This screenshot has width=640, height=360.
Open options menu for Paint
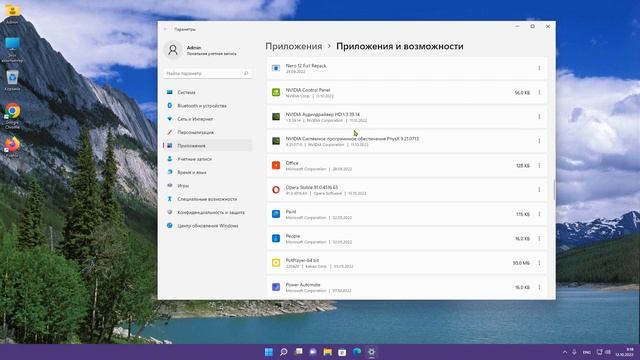pyautogui.click(x=539, y=214)
